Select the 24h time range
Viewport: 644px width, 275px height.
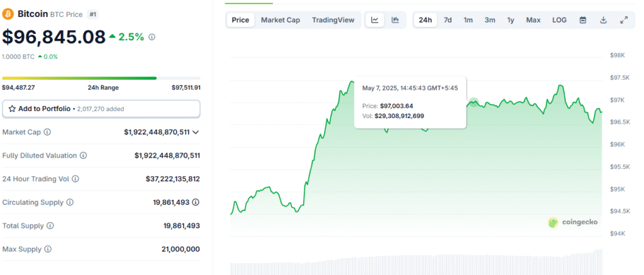pyautogui.click(x=426, y=20)
